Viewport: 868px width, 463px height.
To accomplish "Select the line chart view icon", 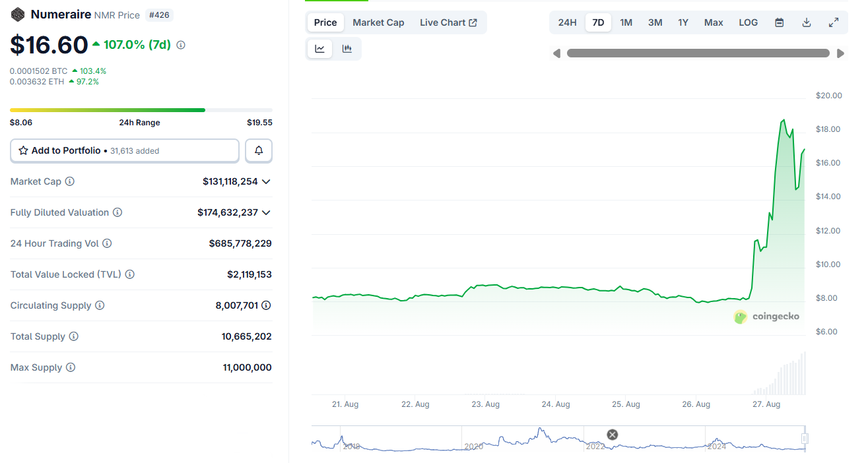I will click(x=320, y=49).
